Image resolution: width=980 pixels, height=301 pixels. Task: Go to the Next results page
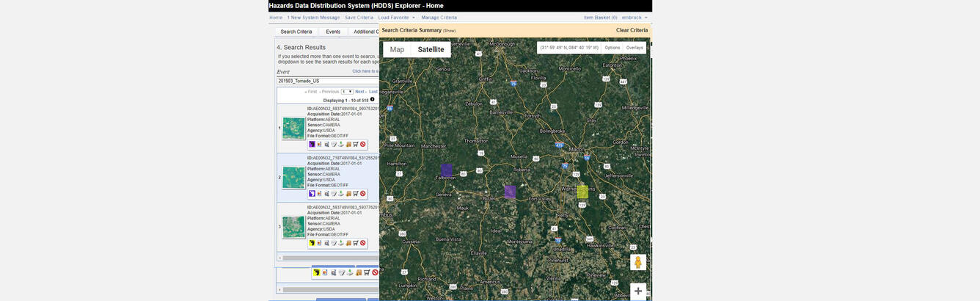pos(360,92)
